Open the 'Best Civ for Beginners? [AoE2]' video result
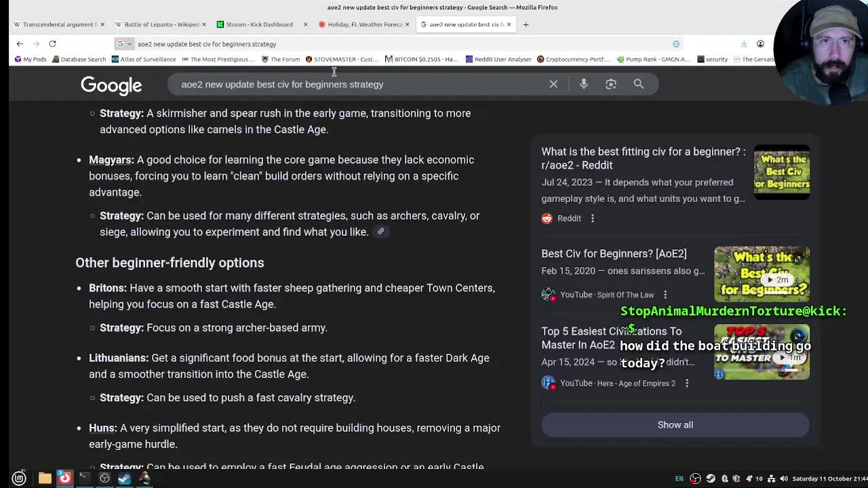Screen dimensions: 868x488 pos(614,253)
